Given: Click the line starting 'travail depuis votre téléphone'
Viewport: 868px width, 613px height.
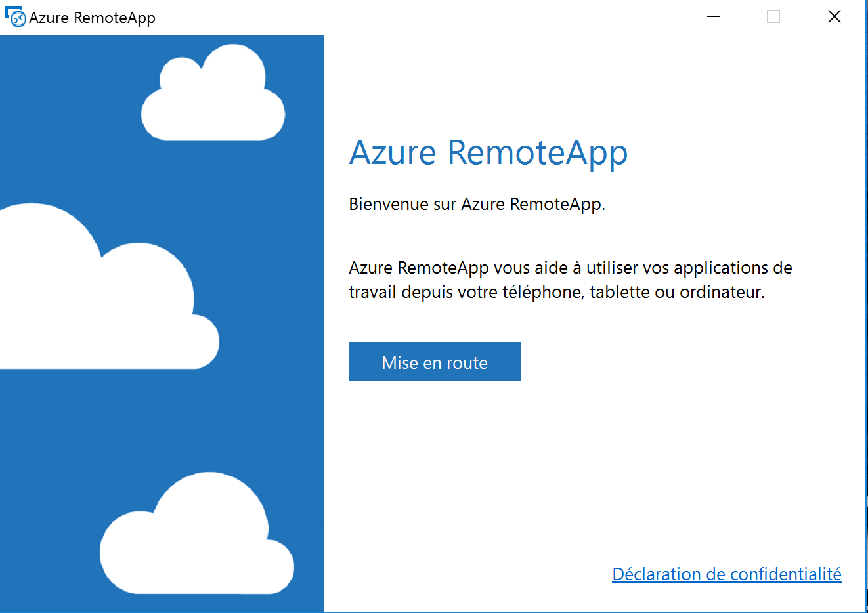Looking at the screenshot, I should (556, 292).
